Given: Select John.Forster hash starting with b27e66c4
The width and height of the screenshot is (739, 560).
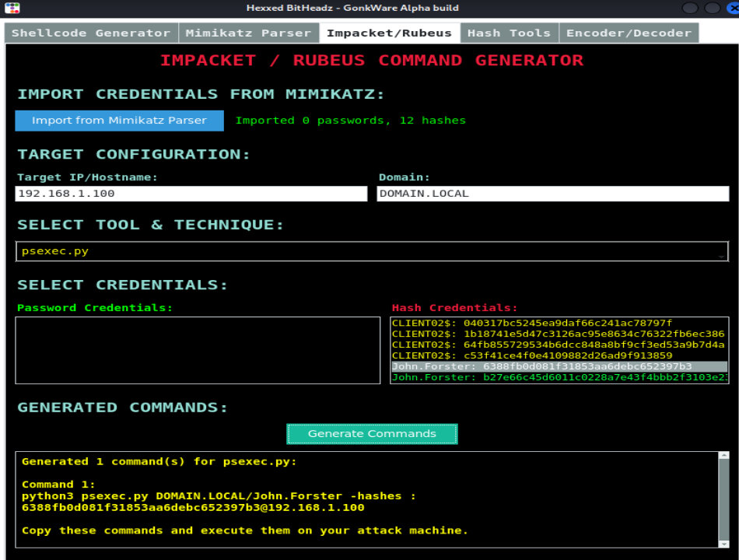Looking at the screenshot, I should 558,377.
